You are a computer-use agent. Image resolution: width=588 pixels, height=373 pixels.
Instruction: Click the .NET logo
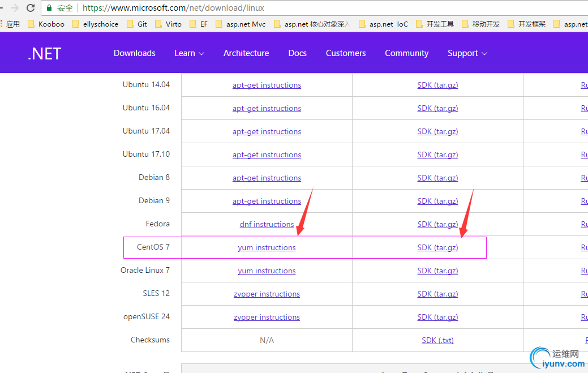tap(44, 54)
